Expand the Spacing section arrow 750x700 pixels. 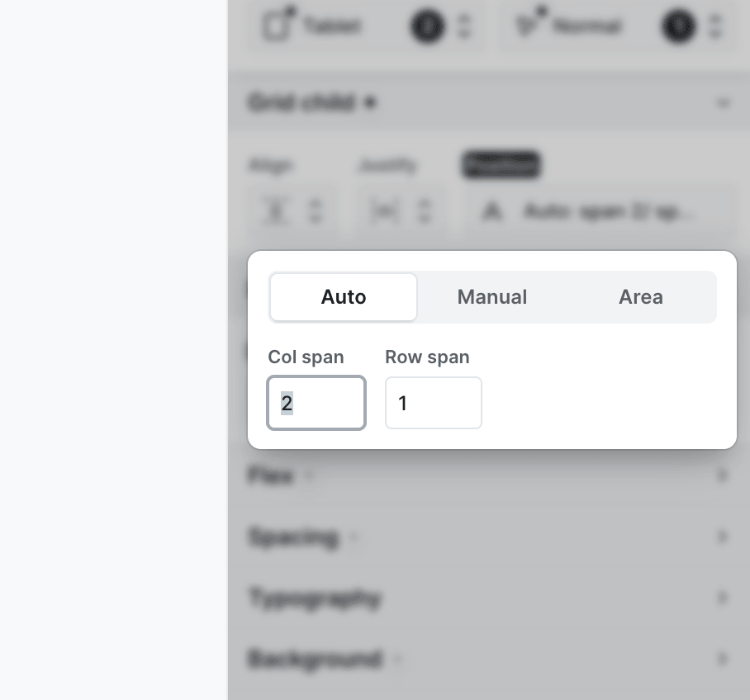coord(724,537)
